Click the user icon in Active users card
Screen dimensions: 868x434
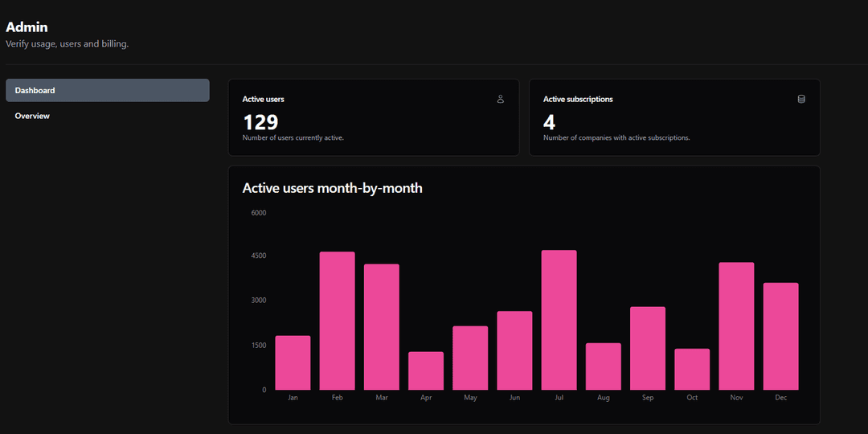tap(500, 99)
